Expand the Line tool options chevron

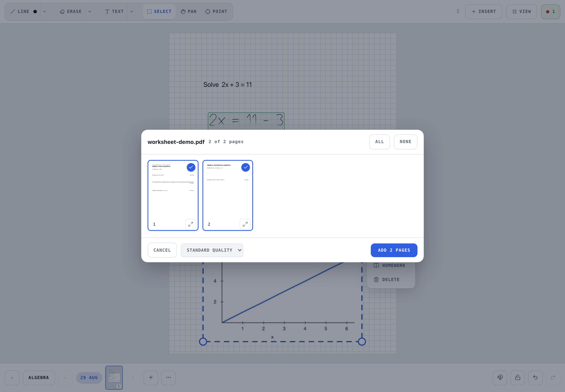click(45, 12)
